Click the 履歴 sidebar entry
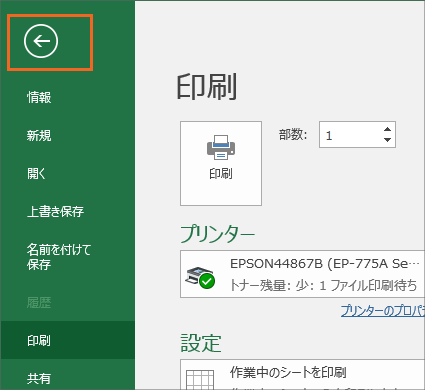This screenshot has height=390, width=425. pos(39,303)
